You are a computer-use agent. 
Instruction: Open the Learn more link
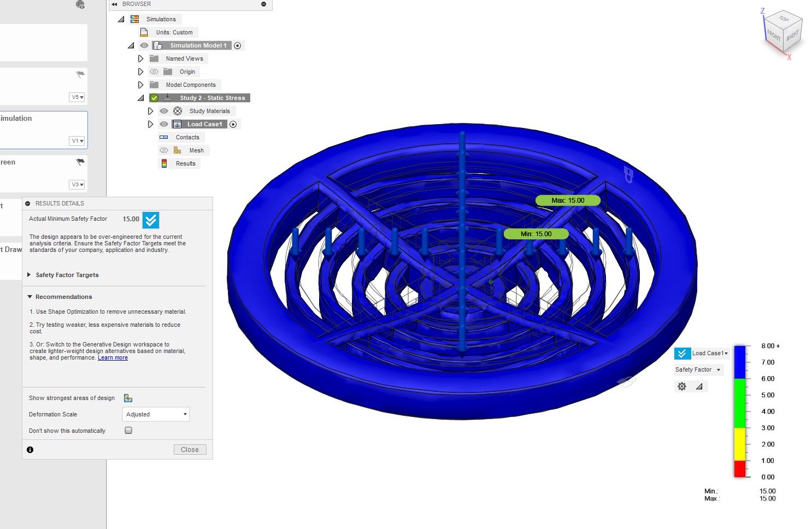pos(113,358)
